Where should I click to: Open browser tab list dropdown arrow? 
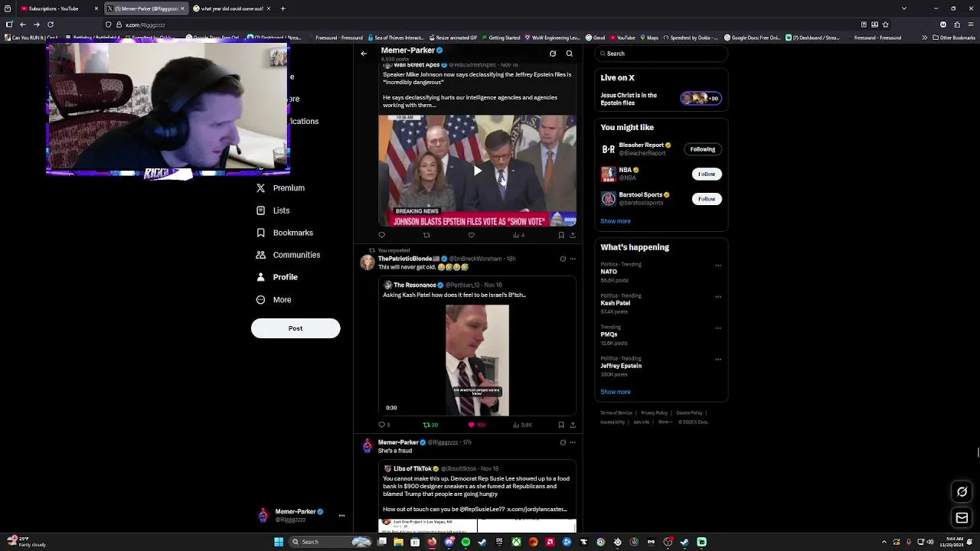point(904,8)
